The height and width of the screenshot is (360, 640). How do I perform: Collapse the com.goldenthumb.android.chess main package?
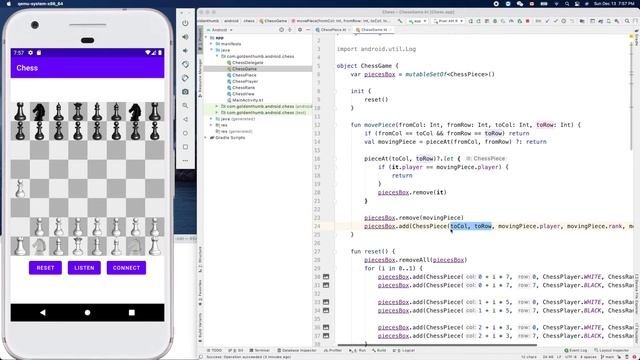(x=217, y=56)
